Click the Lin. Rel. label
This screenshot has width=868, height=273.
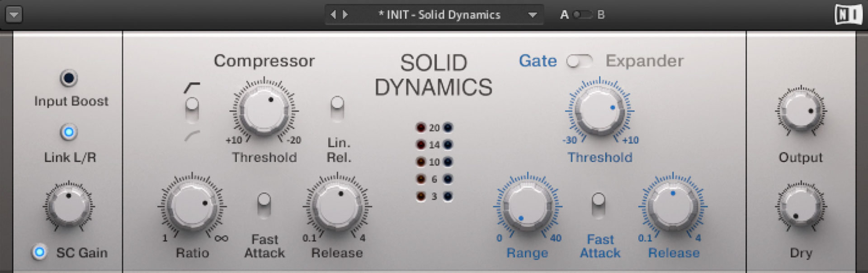[x=339, y=150]
